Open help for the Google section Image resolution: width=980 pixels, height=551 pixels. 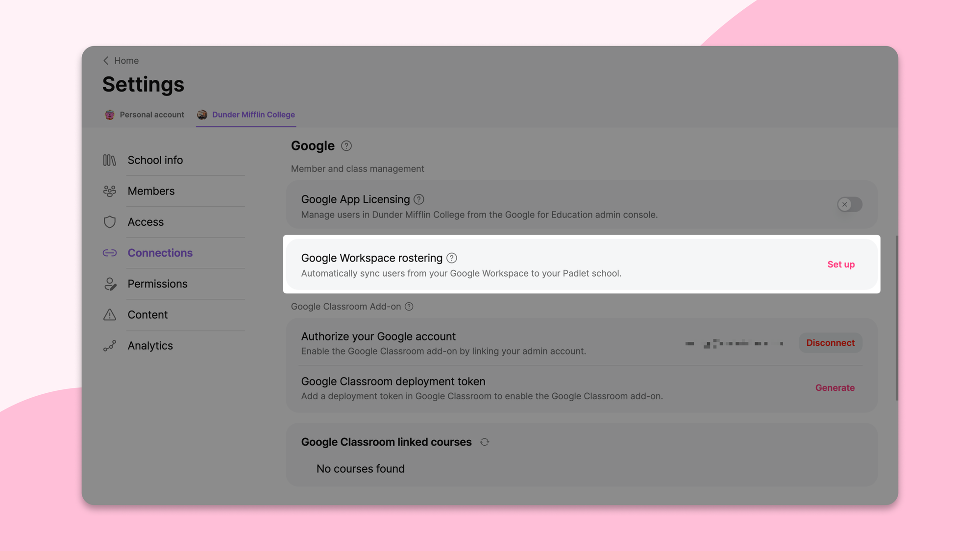tap(346, 145)
